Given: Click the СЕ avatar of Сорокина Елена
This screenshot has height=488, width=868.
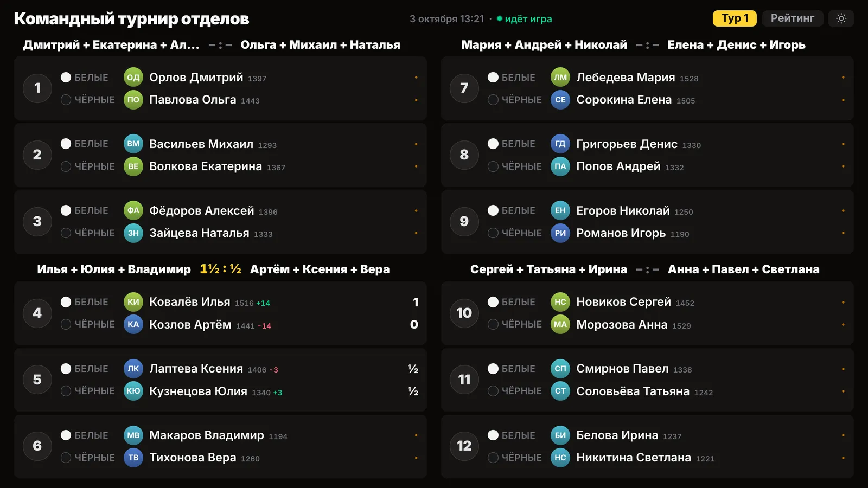Looking at the screenshot, I should point(560,100).
